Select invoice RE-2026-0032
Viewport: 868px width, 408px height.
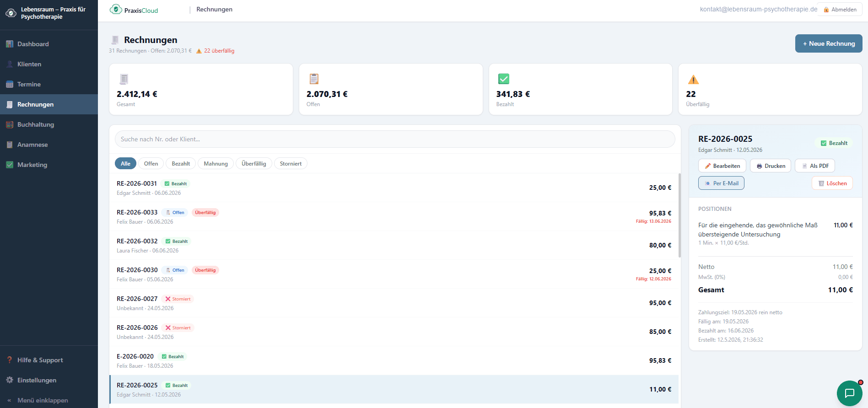tap(394, 246)
